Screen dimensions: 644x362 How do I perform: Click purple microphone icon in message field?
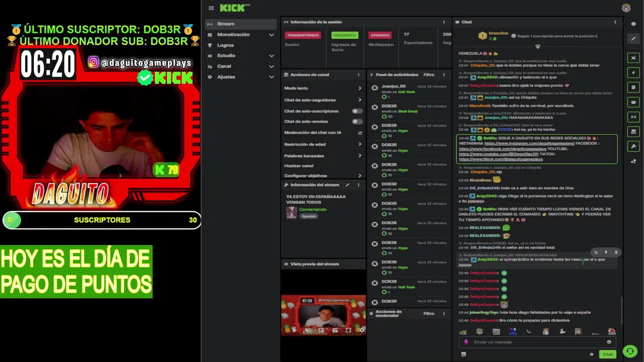[x=466, y=342]
